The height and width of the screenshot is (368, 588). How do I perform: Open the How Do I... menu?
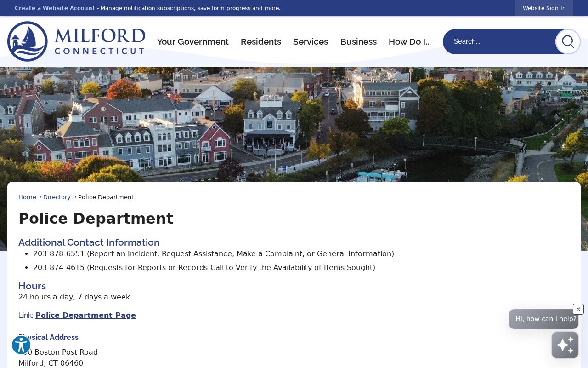410,41
